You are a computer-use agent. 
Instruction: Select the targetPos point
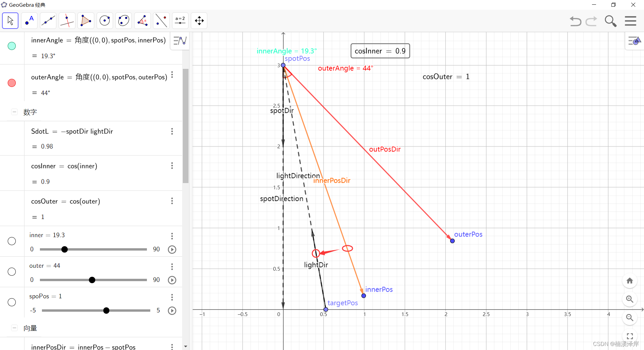point(326,309)
